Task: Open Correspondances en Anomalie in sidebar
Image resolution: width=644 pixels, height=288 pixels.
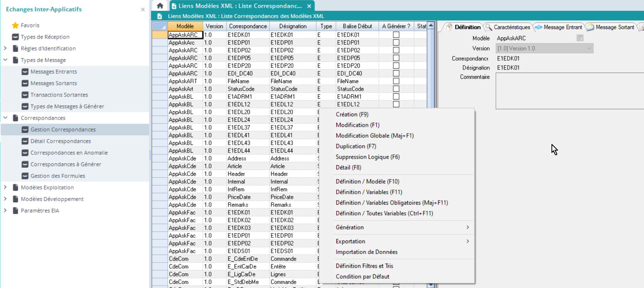Action: pos(69,153)
